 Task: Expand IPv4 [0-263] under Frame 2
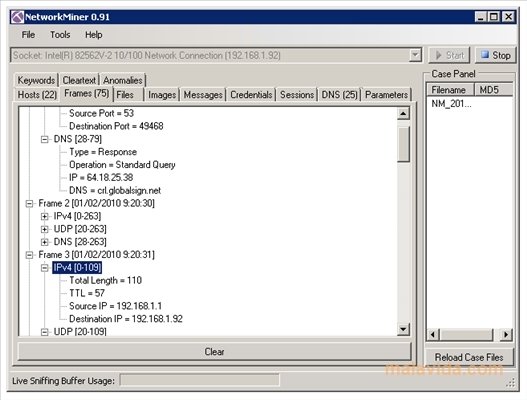coord(44,216)
